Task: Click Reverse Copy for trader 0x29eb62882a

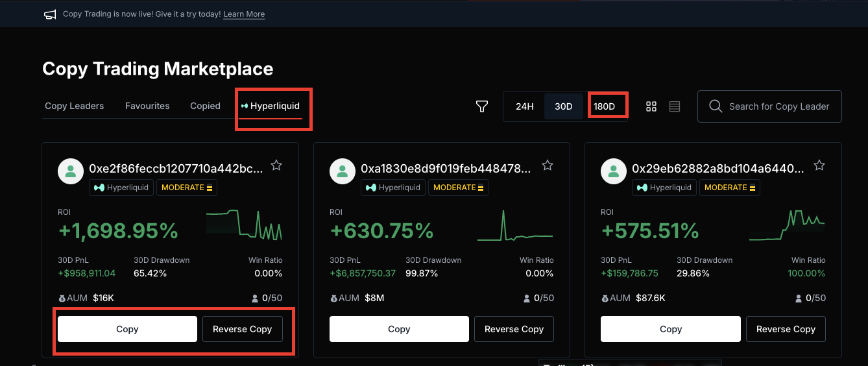Action: coord(786,329)
